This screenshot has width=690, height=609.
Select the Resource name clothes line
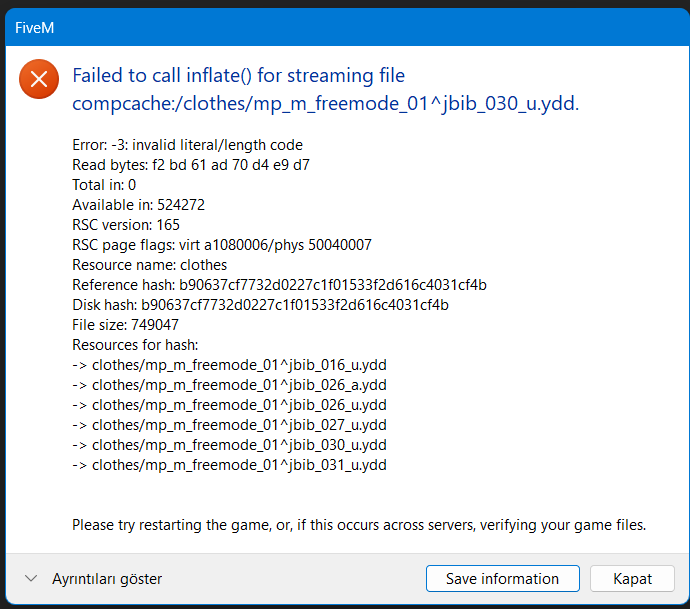(150, 265)
